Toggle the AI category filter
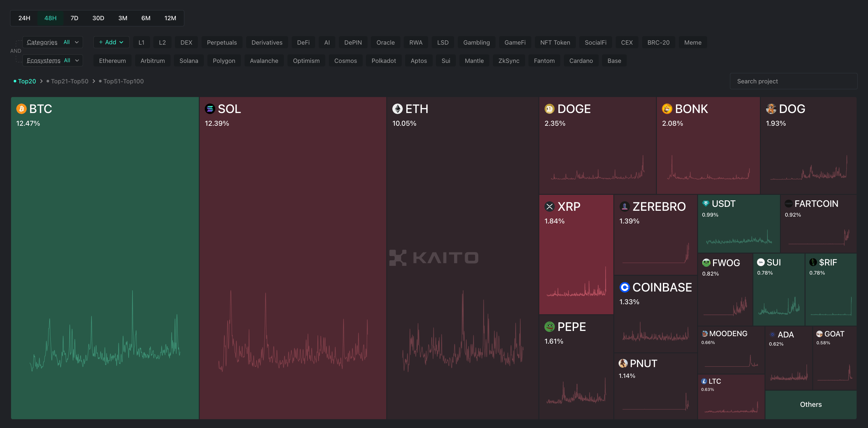 pos(327,42)
